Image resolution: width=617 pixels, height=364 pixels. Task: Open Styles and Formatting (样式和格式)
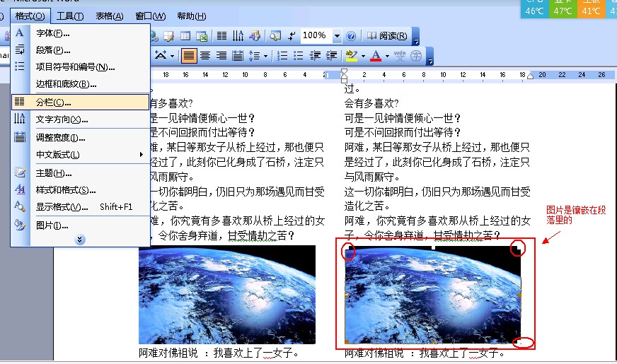[81, 190]
